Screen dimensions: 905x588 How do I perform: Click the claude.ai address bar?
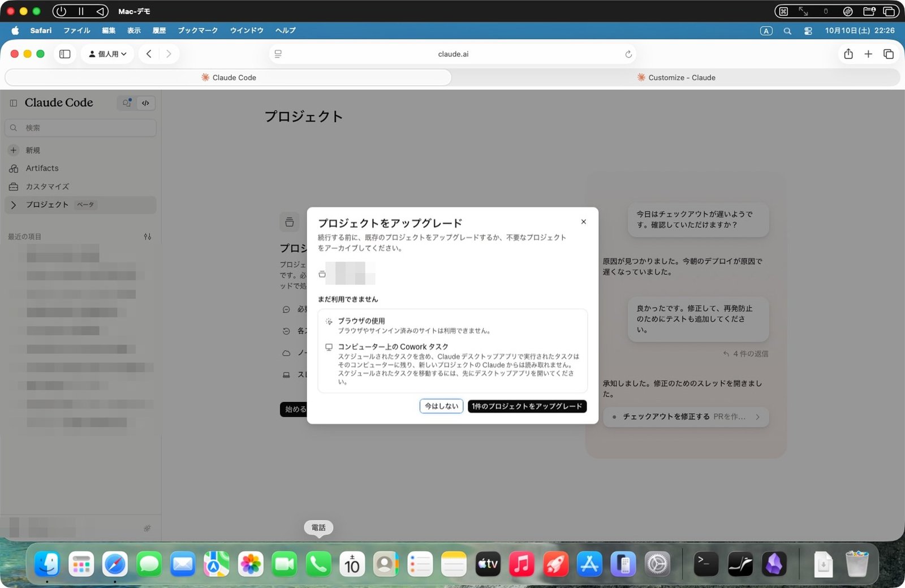[453, 54]
